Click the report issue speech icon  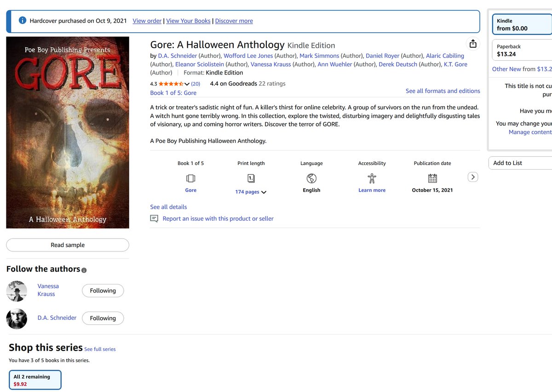click(154, 219)
